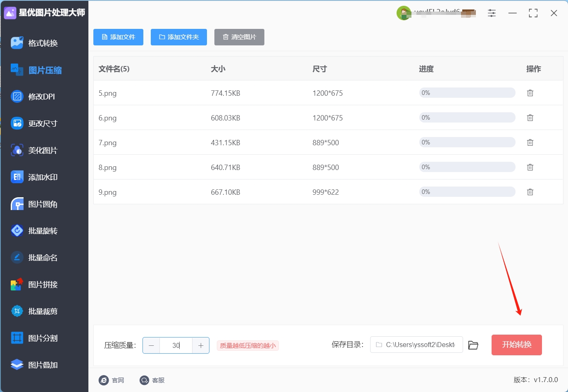Open the 图片圆角 rounded corner icon
Viewport: 568px width, 392px height.
point(17,204)
